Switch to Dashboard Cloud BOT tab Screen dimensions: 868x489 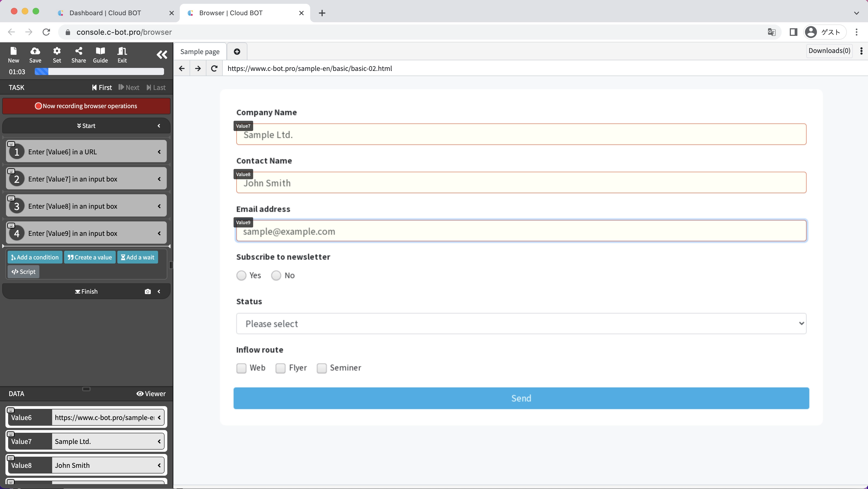point(105,13)
